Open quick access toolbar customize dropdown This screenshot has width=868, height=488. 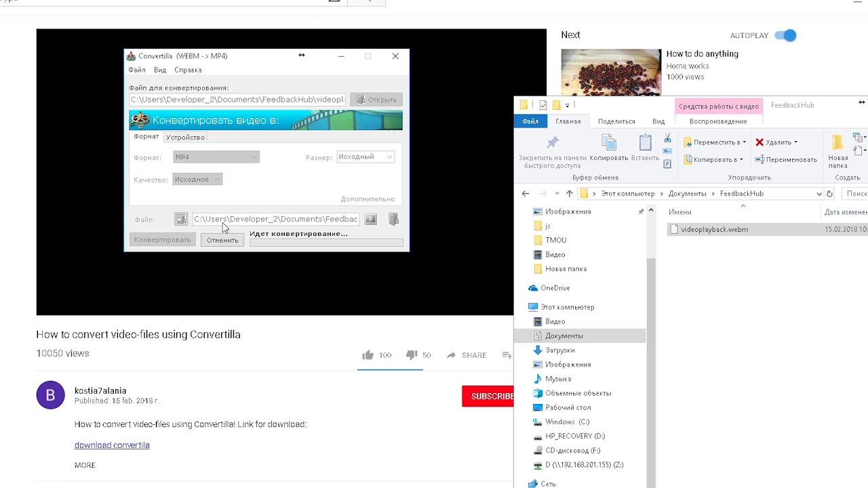tap(568, 105)
